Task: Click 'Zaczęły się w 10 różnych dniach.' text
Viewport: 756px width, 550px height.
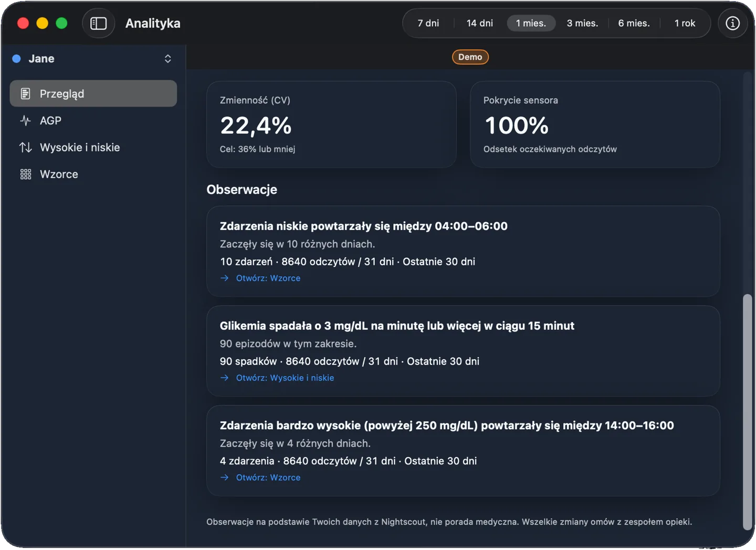Action: pyautogui.click(x=298, y=244)
